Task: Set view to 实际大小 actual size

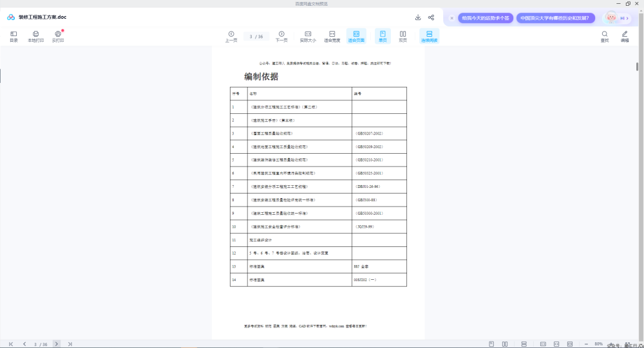Action: [308, 37]
